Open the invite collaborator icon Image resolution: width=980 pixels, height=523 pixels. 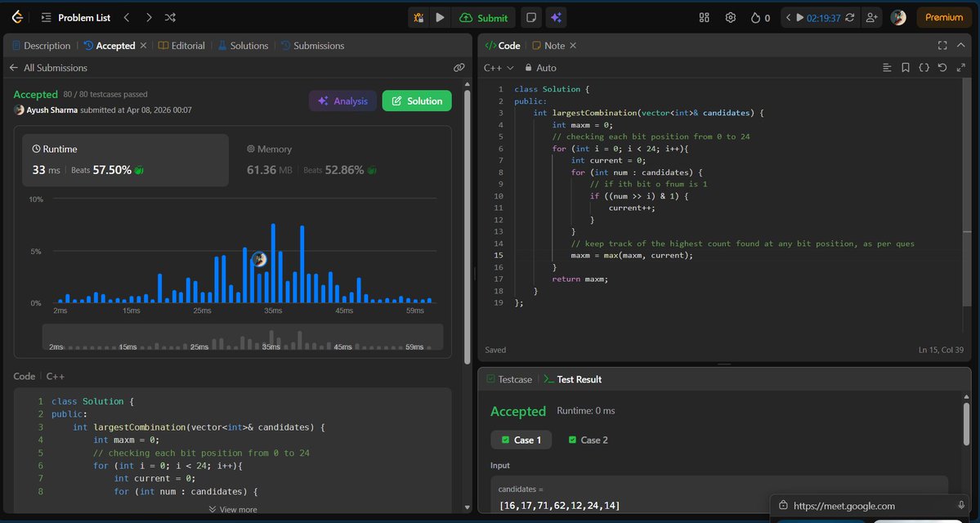tap(871, 17)
